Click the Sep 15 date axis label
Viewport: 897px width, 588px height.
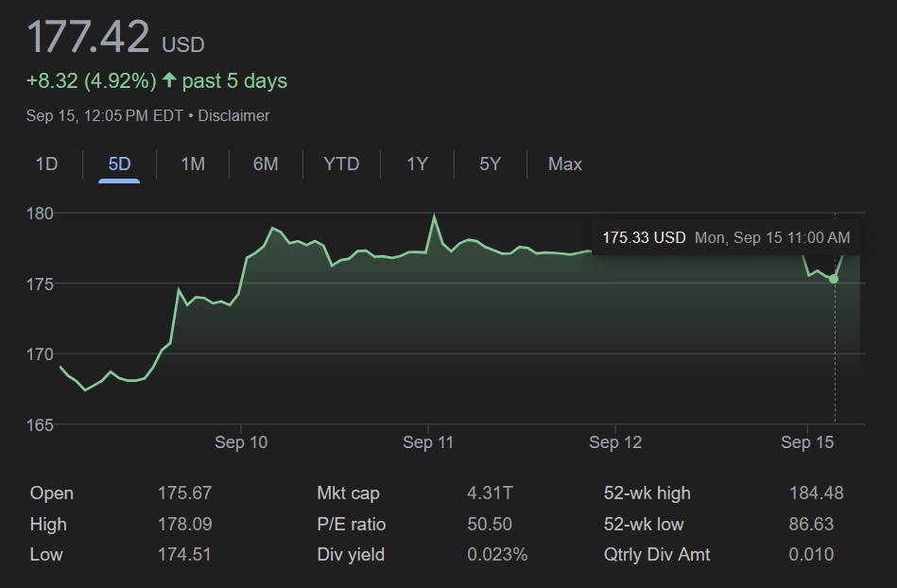click(x=807, y=442)
